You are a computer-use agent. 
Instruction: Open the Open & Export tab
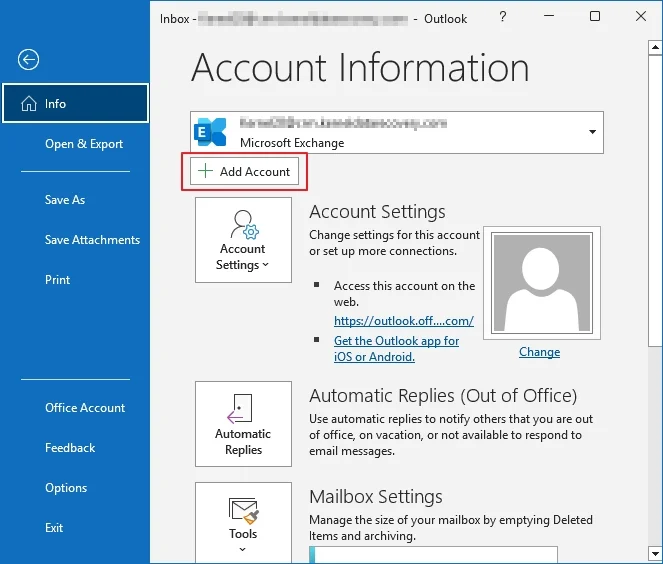tap(84, 144)
